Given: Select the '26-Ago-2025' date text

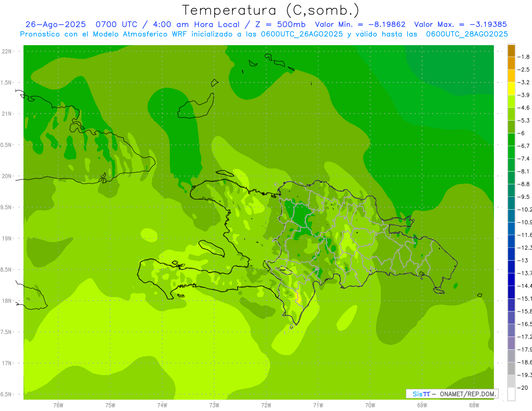Looking at the screenshot, I should point(55,24).
